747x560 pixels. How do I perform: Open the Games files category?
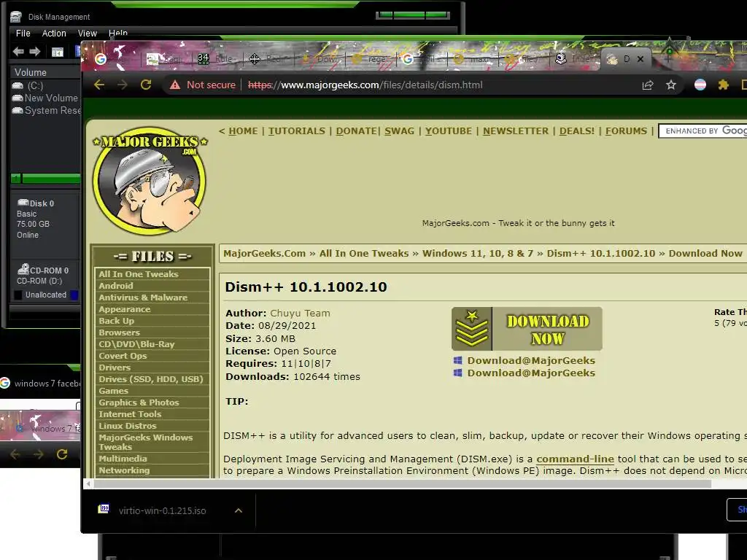(x=113, y=391)
